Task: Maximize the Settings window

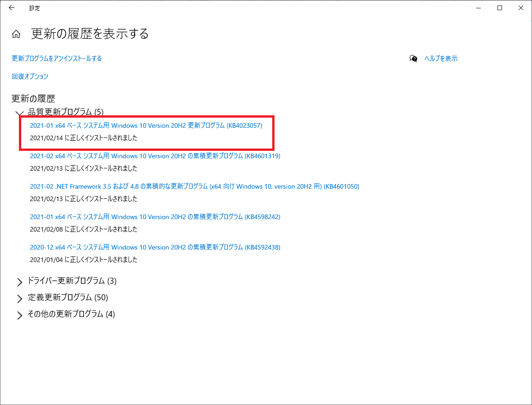Action: [499, 8]
